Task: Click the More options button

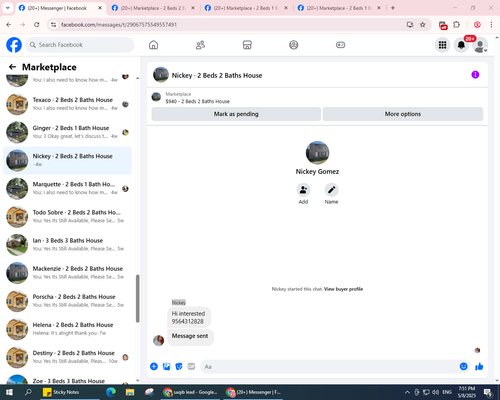Action: (403, 114)
